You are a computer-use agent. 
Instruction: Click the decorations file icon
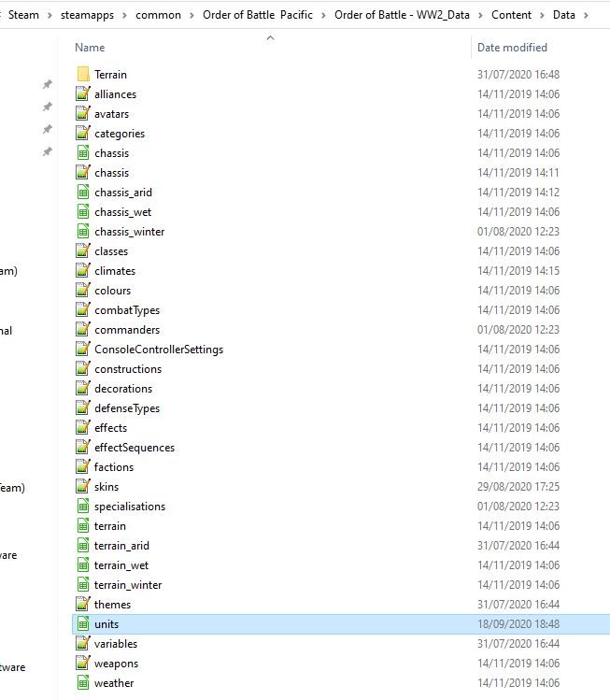(x=83, y=389)
